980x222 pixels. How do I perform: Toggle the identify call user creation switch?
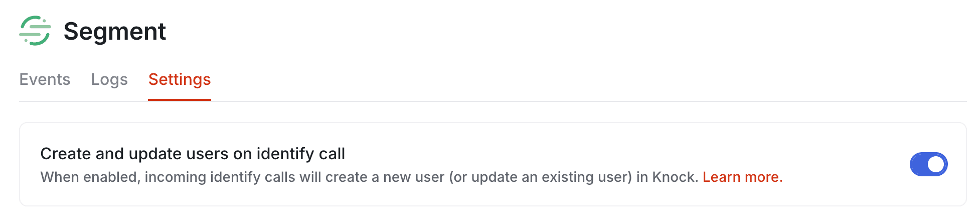tap(928, 164)
